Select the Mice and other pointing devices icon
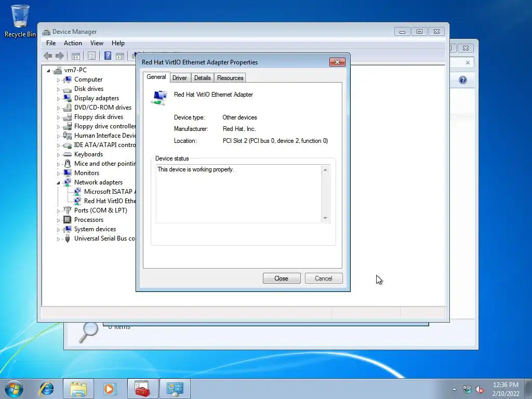This screenshot has width=532, height=399. (x=68, y=164)
